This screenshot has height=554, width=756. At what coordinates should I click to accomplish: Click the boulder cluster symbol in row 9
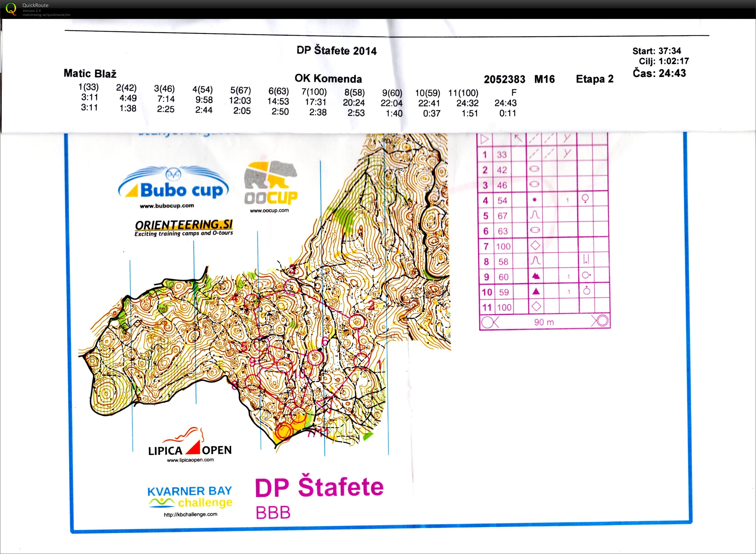point(536,276)
